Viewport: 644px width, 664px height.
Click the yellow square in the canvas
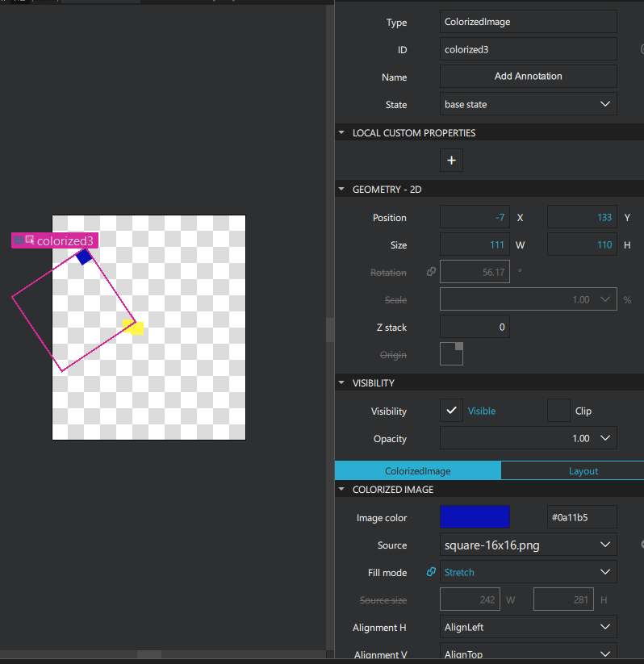(x=133, y=327)
